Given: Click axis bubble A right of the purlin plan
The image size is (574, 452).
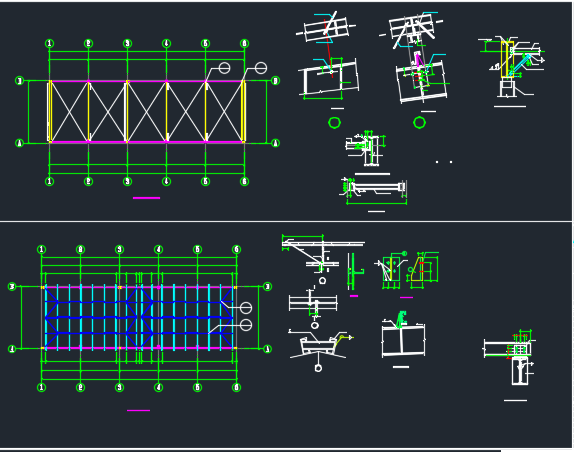Looking at the screenshot, I should click(x=268, y=349).
